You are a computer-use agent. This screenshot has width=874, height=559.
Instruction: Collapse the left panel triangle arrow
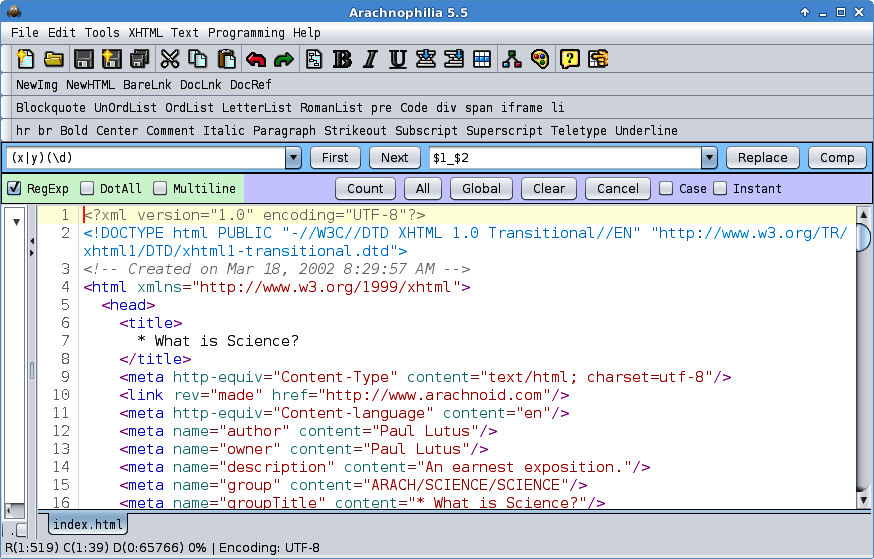[x=16, y=222]
